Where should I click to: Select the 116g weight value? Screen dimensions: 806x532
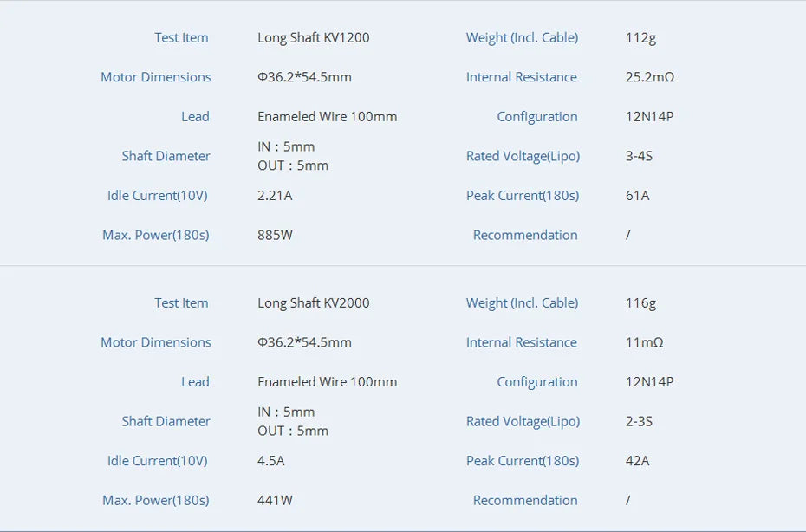tap(640, 303)
